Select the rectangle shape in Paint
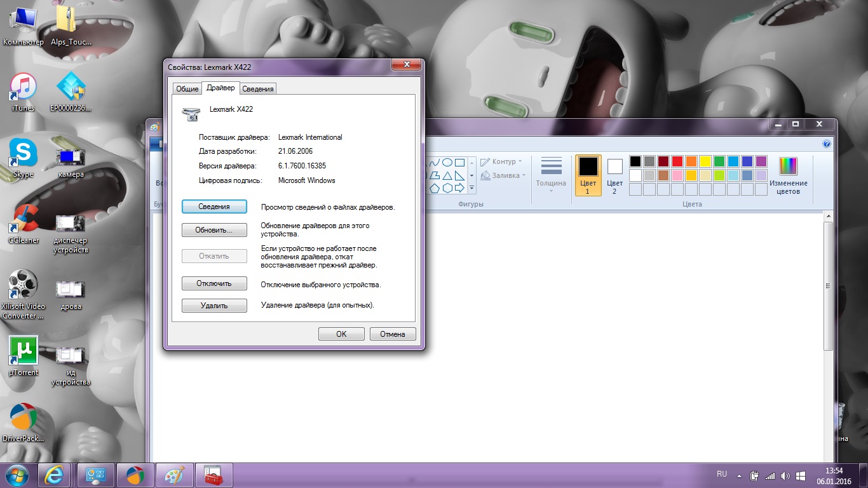This screenshot has height=488, width=868. point(460,163)
